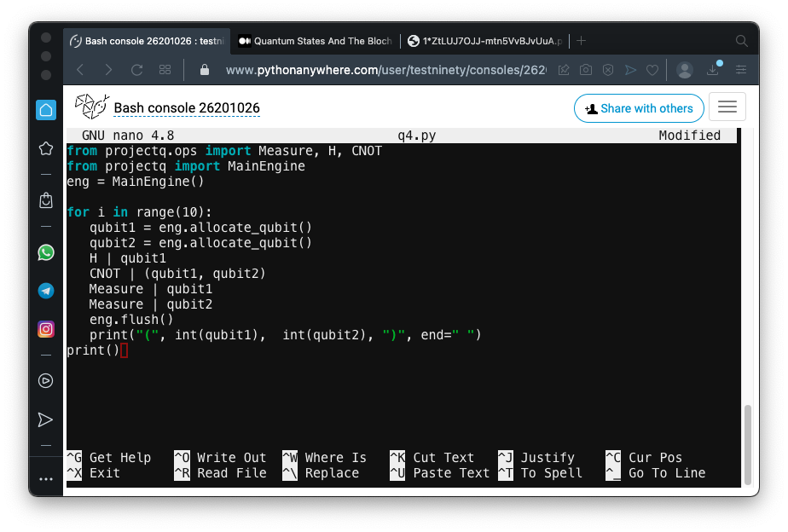View site security lock info
This screenshot has width=788, height=532.
tap(205, 70)
